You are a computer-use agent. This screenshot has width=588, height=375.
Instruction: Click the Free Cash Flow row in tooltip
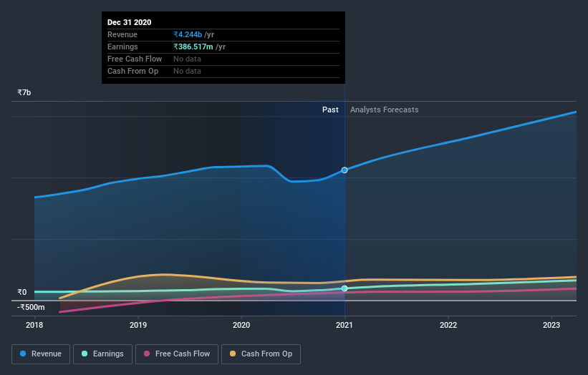(223, 59)
